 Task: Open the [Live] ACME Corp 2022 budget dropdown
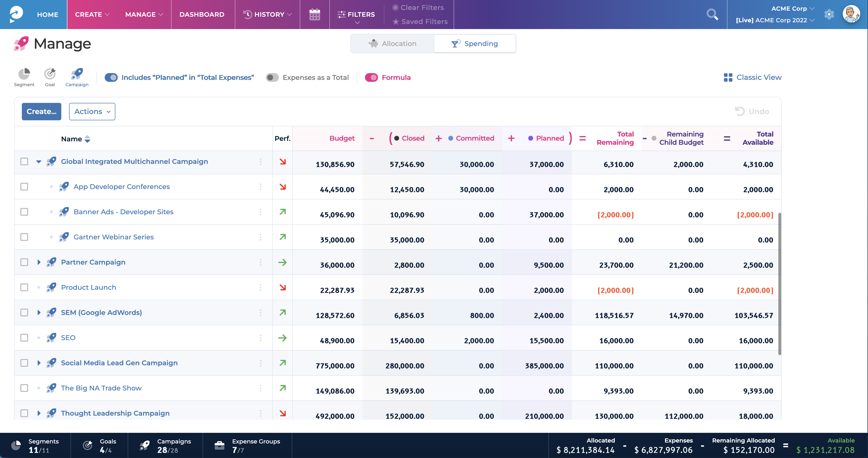[775, 20]
